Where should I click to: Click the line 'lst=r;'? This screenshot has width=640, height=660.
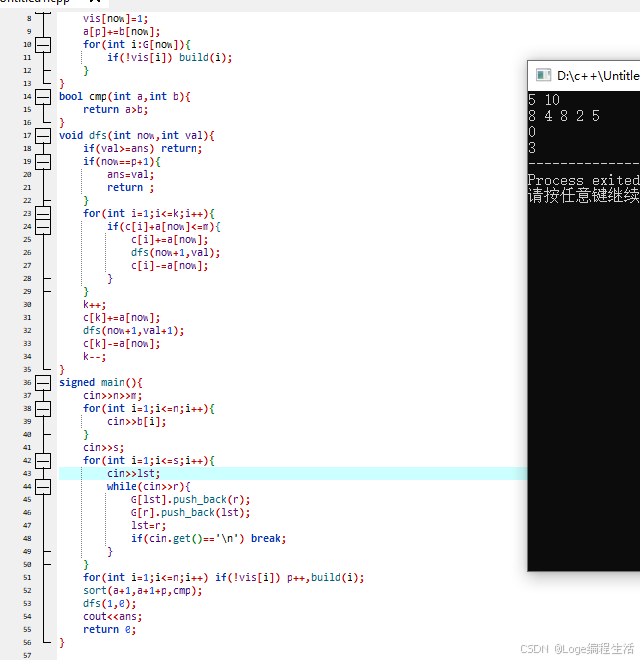tap(149, 526)
